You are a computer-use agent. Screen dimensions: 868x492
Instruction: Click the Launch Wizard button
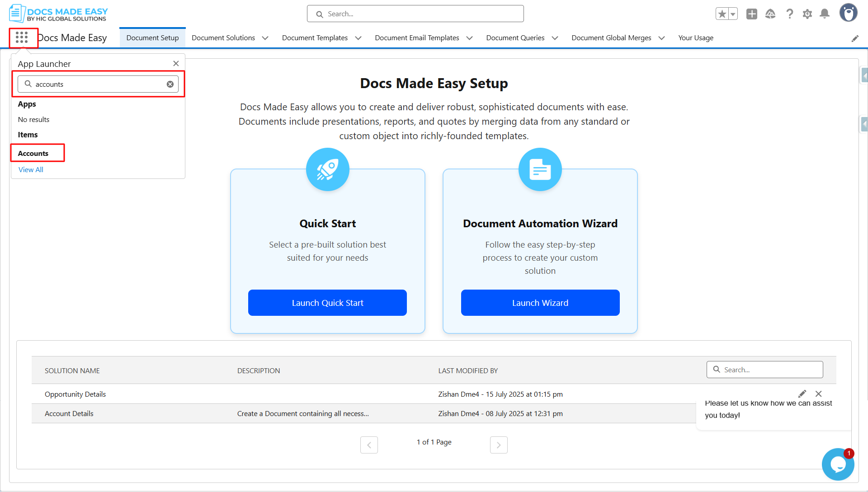click(540, 303)
